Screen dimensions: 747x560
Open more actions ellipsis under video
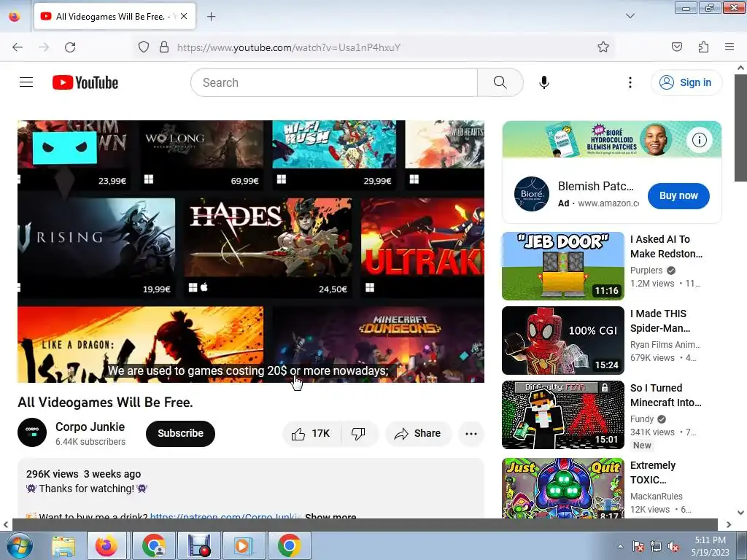471,433
